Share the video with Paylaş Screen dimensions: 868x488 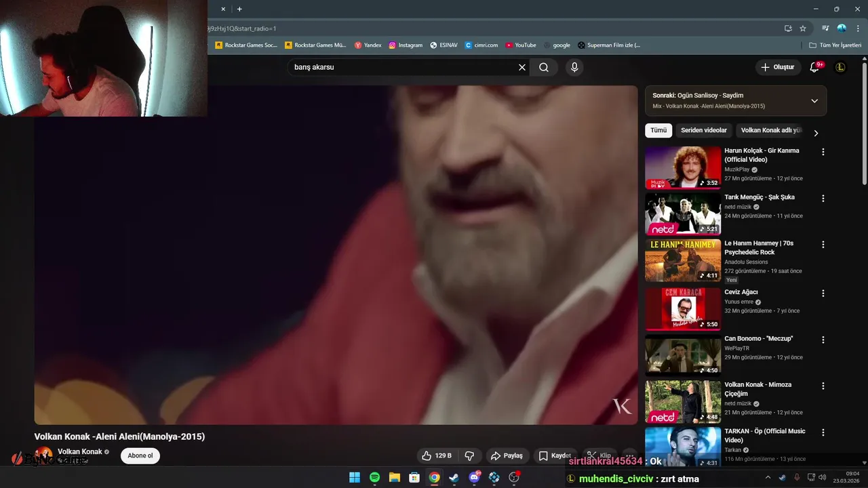point(507,455)
